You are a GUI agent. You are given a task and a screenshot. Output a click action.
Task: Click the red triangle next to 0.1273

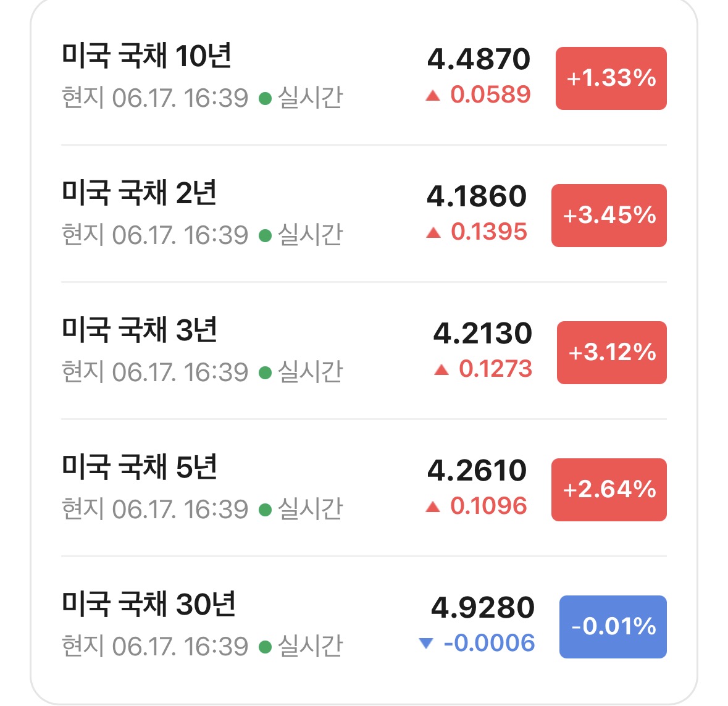pos(441,370)
